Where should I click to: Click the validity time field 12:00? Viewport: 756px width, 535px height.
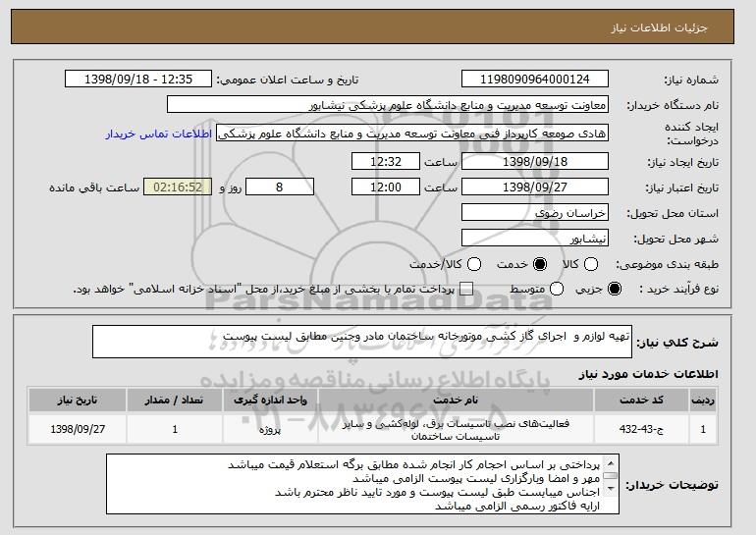[386, 187]
